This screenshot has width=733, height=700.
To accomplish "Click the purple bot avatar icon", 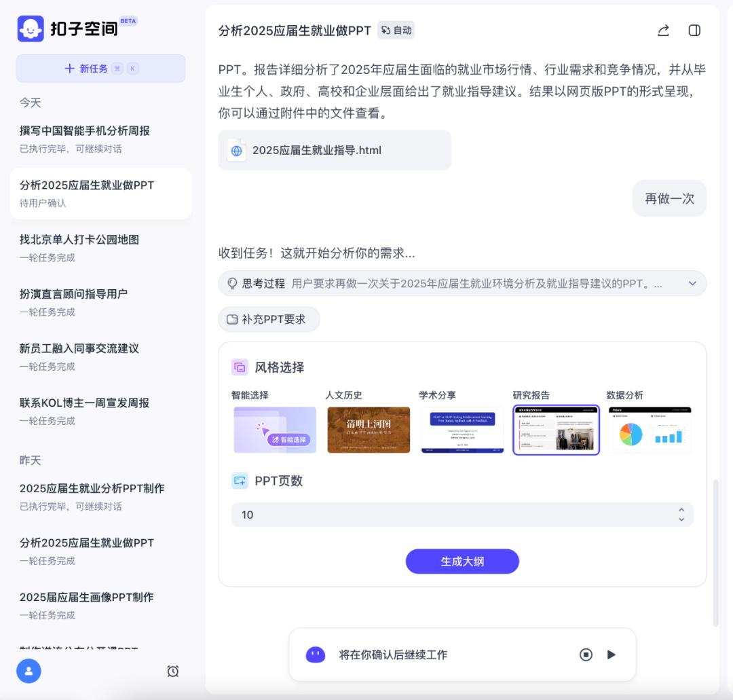I will point(316,655).
